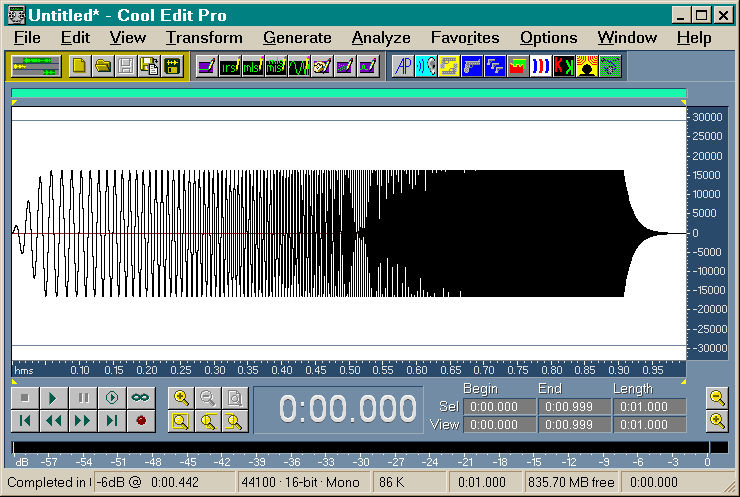Open a file with the yellow folder icon

pos(103,66)
